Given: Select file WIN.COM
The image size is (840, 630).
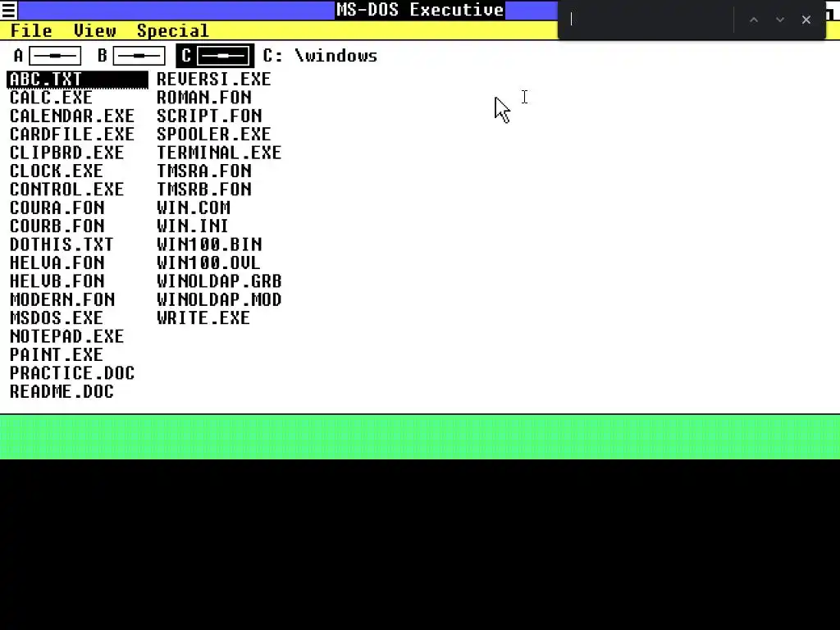Looking at the screenshot, I should click(194, 208).
